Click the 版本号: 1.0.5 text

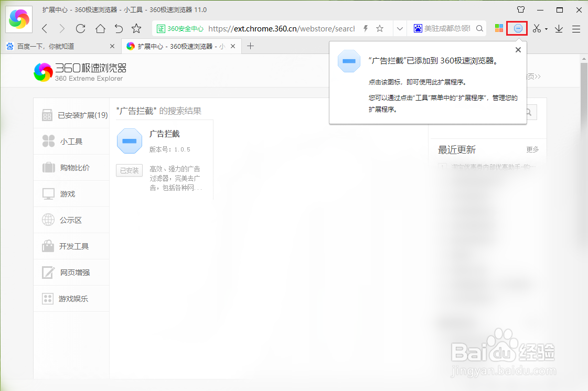pos(170,149)
